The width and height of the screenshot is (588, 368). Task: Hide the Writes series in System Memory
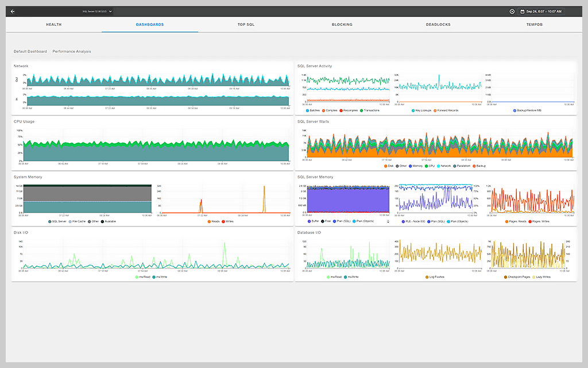227,221
